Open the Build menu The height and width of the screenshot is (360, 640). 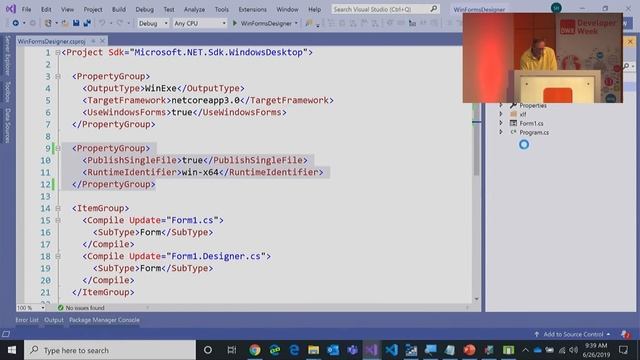119,9
